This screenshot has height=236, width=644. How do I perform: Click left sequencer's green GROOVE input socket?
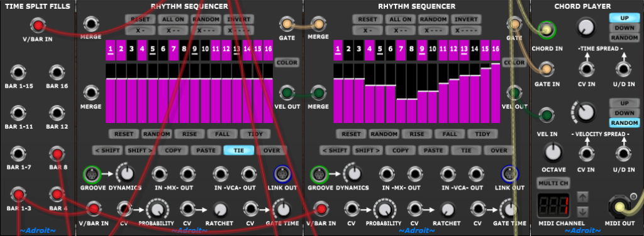[92, 174]
